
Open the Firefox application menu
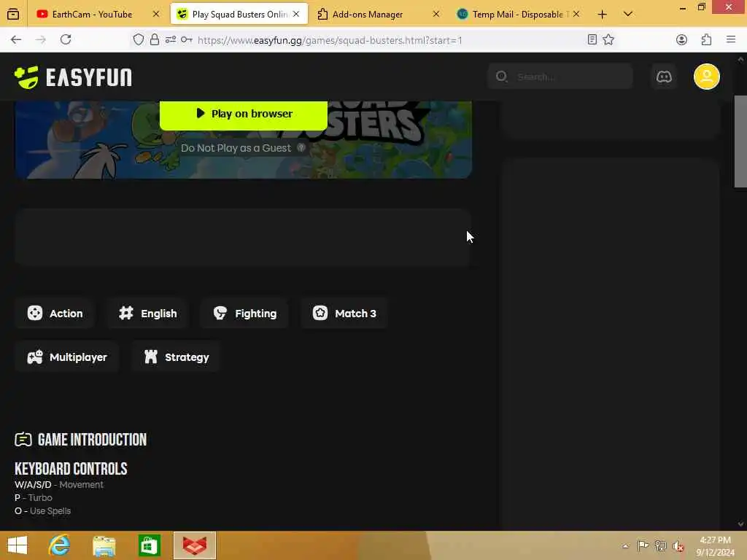(731, 39)
